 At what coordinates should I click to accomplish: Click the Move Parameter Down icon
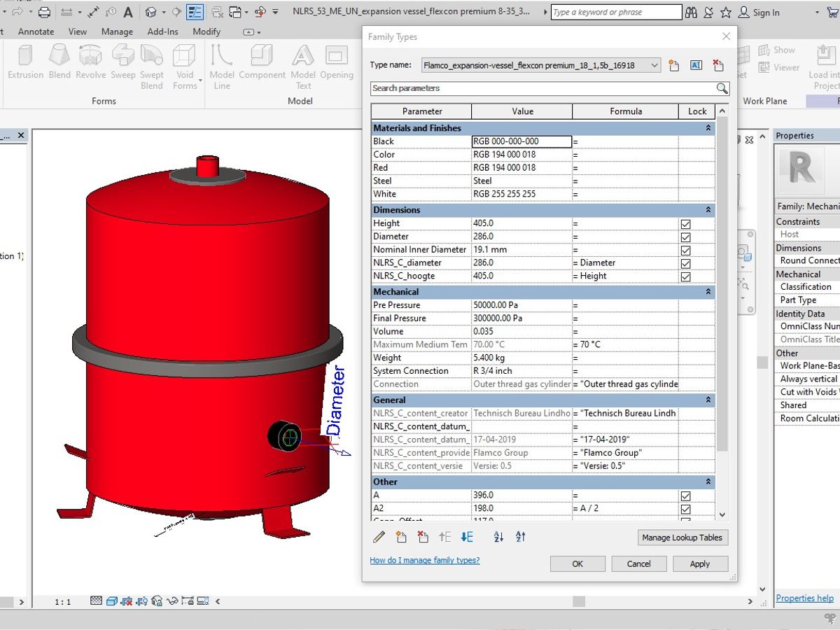tap(467, 537)
